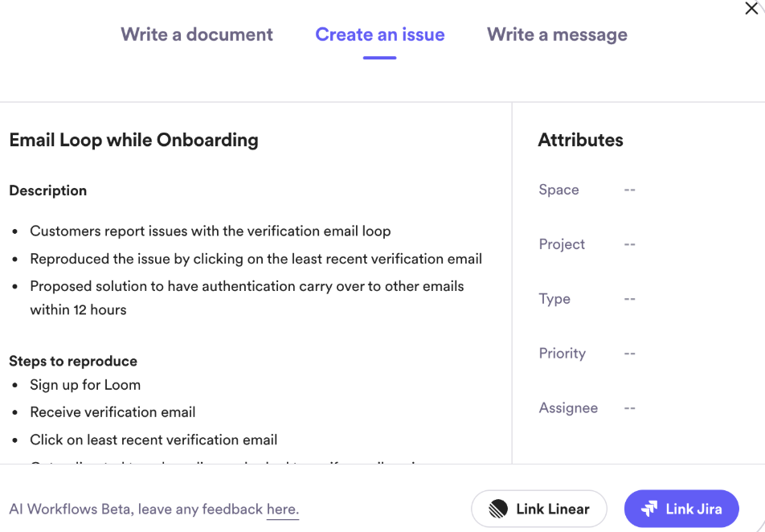Image resolution: width=765 pixels, height=532 pixels.
Task: Click the Jira logo icon
Action: tap(649, 509)
